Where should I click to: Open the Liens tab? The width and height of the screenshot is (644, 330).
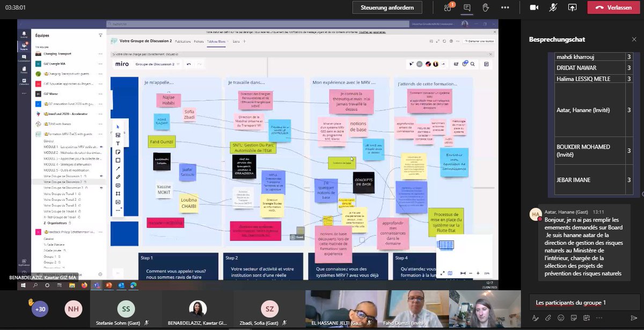click(x=236, y=41)
